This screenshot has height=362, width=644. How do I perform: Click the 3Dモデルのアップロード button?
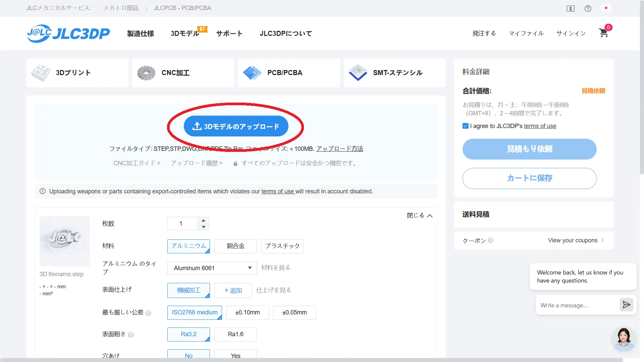point(236,126)
